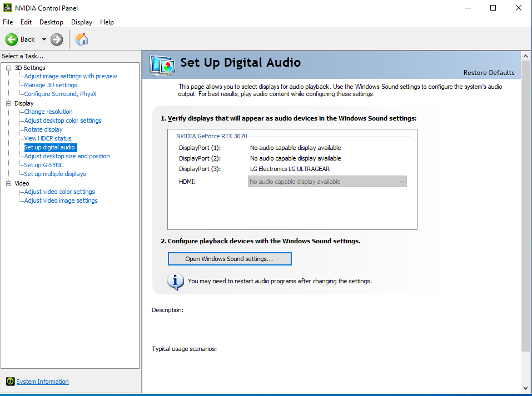The height and width of the screenshot is (396, 532).
Task: Click the vertical scrollbar down arrow
Action: pos(525,388)
